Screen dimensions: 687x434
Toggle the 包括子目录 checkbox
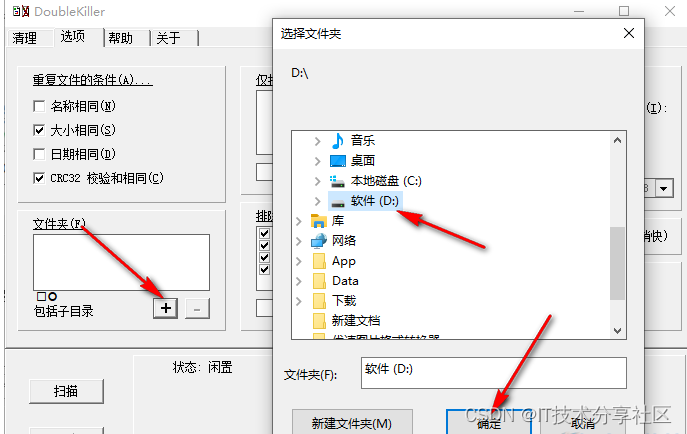pyautogui.click(x=41, y=296)
